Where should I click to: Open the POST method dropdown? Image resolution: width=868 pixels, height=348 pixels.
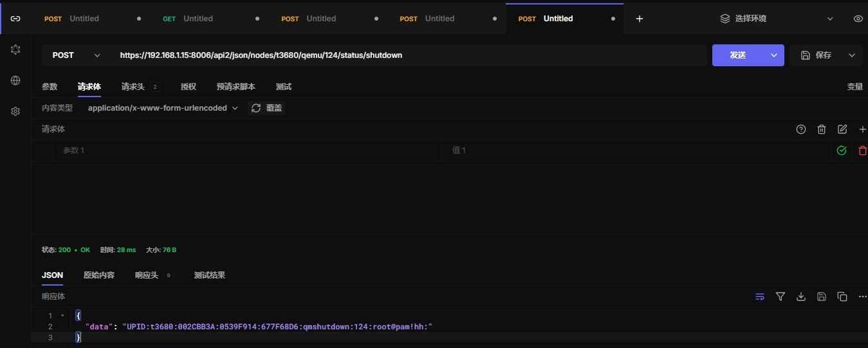76,55
